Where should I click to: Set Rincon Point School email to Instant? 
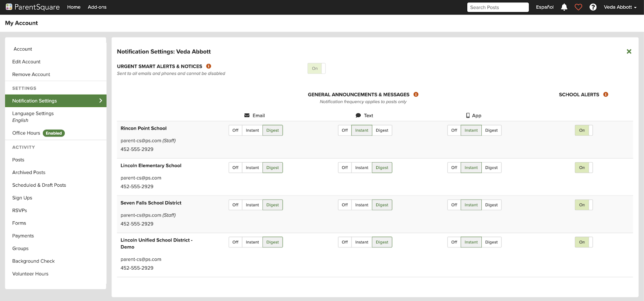pyautogui.click(x=252, y=130)
